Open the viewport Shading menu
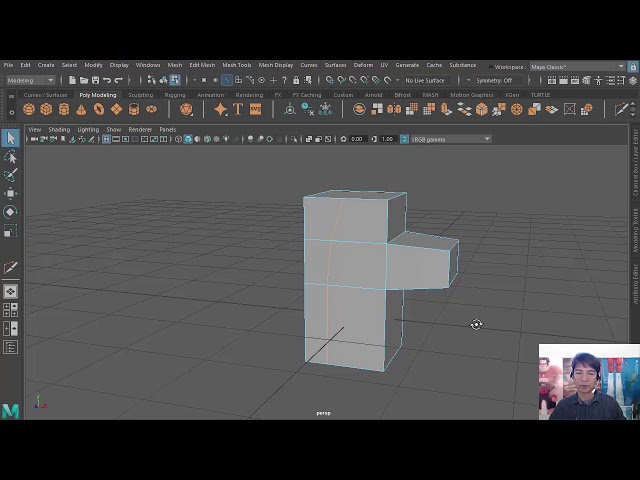 point(59,129)
